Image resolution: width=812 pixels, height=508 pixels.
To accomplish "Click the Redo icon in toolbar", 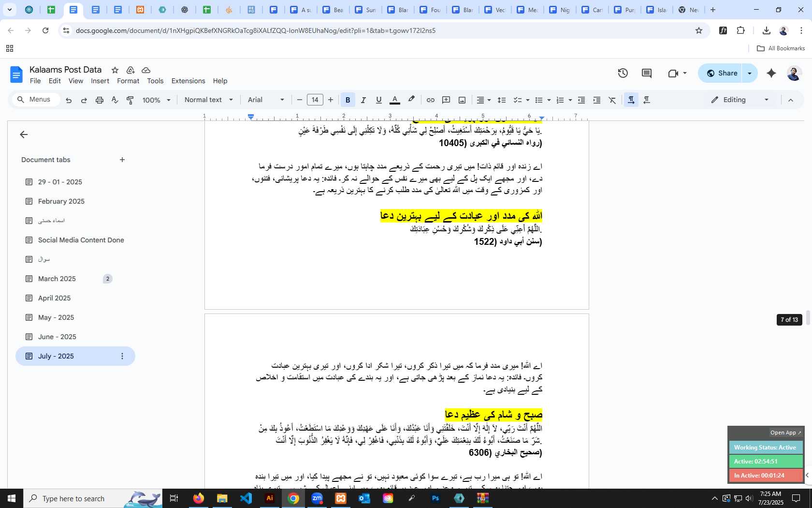I will [84, 100].
